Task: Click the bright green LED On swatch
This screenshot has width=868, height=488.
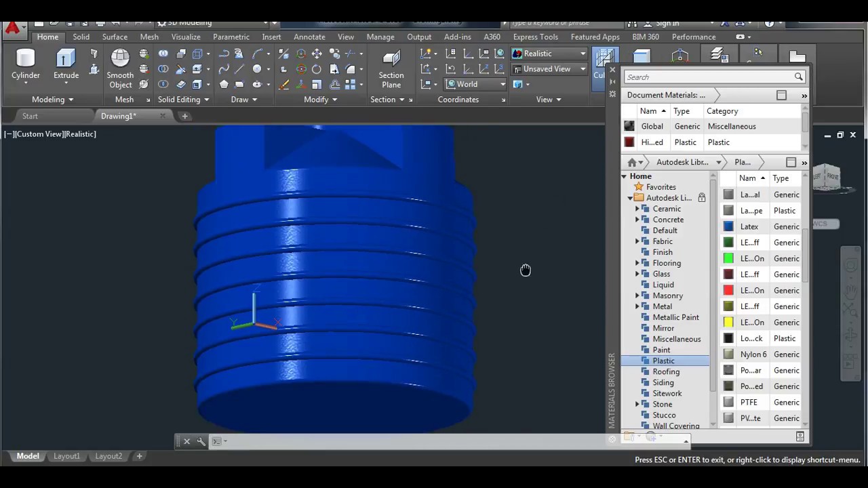Action: tap(728, 258)
